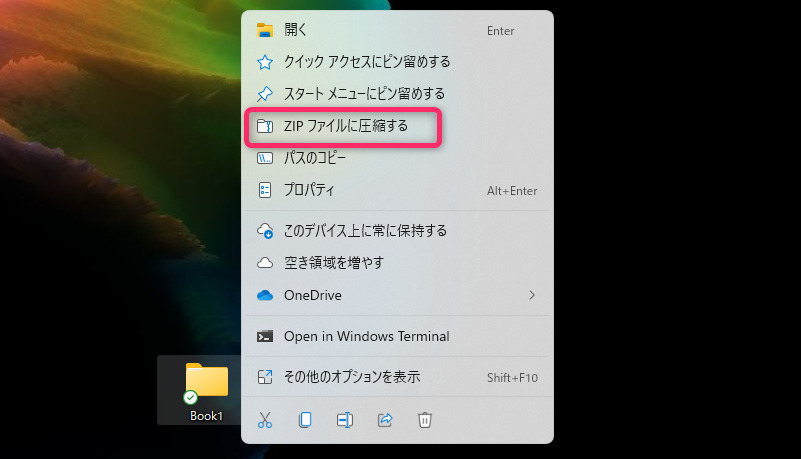This screenshot has height=459, width=801.
Task: Select スタート メニューにピン留めする
Action: coord(397,94)
